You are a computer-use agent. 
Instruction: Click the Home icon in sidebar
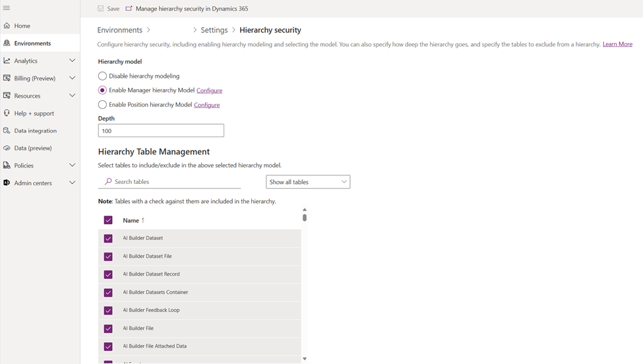pyautogui.click(x=7, y=26)
